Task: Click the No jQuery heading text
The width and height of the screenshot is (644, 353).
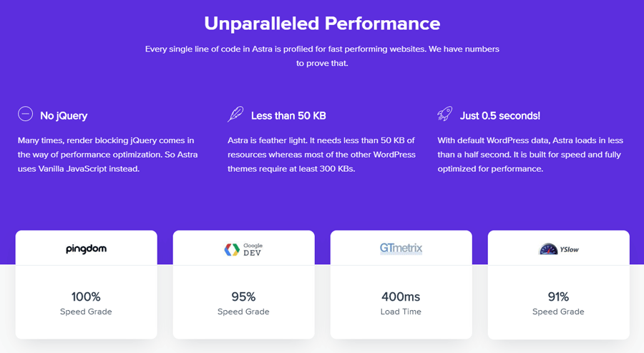Action: click(64, 115)
